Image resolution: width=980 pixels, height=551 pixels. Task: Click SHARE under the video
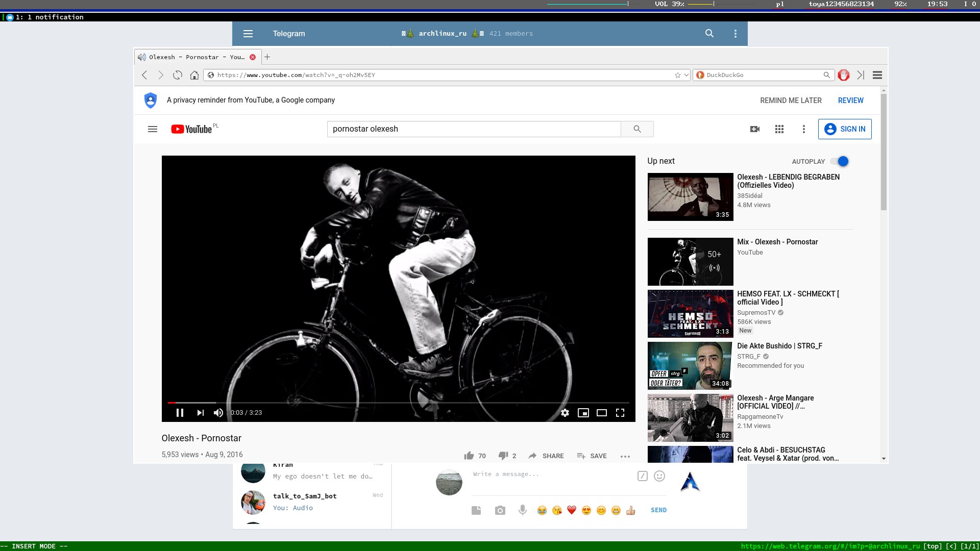(546, 456)
